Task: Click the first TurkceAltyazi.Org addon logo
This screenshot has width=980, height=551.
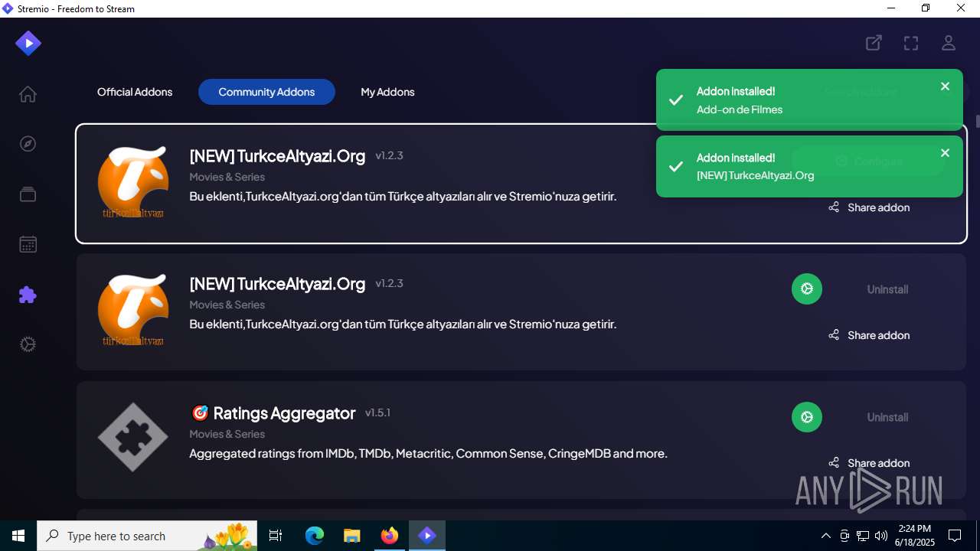Action: (x=133, y=182)
